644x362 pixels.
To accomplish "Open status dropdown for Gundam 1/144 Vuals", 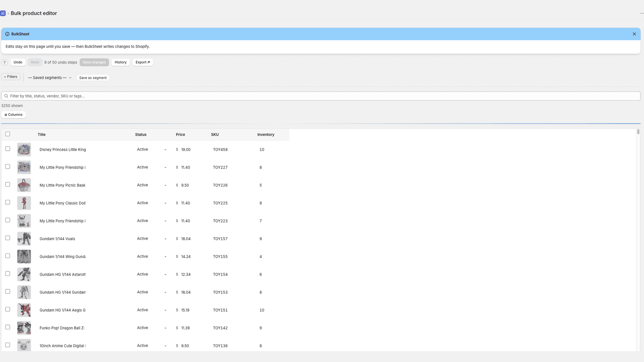I will 151,239.
